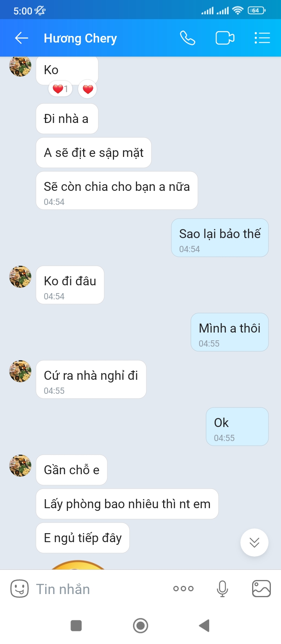The image size is (281, 644).
Task: Show more attachment options (three dots)
Action: coord(183,589)
